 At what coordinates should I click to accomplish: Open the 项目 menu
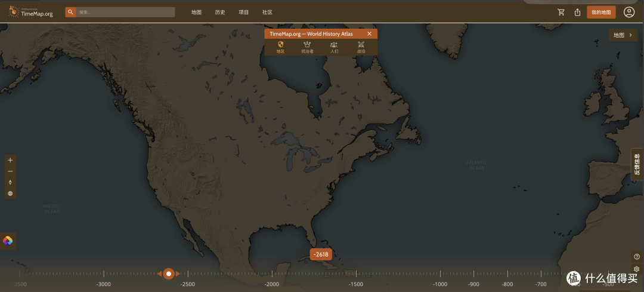pyautogui.click(x=244, y=13)
